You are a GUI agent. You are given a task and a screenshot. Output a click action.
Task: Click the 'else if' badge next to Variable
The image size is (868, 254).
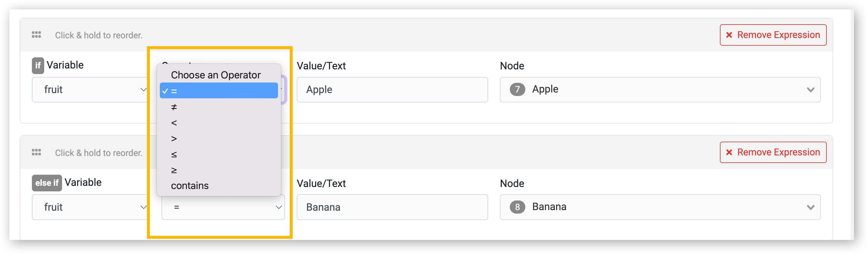tap(47, 183)
